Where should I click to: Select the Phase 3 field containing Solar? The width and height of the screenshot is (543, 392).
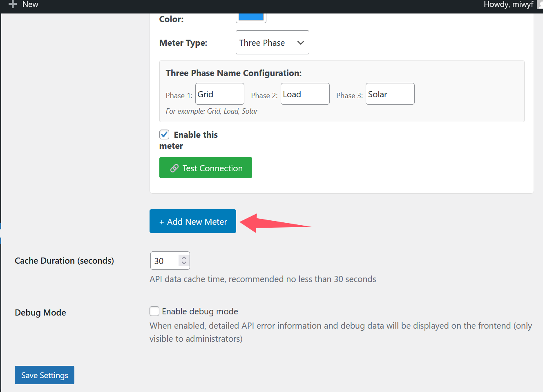pos(390,94)
